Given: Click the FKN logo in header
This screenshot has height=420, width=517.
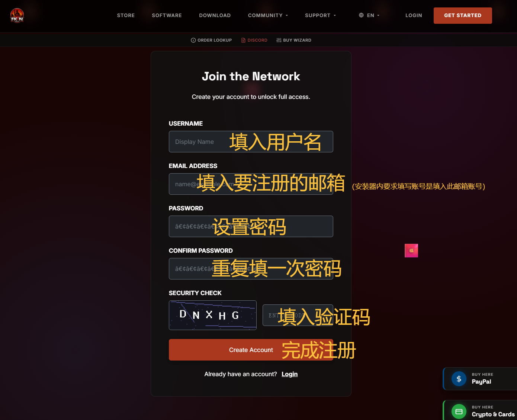Looking at the screenshot, I should [17, 16].
